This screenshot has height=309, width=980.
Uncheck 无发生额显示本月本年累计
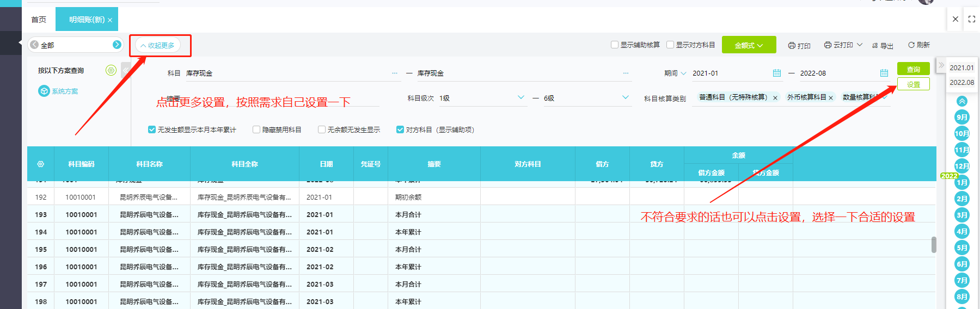coord(152,129)
